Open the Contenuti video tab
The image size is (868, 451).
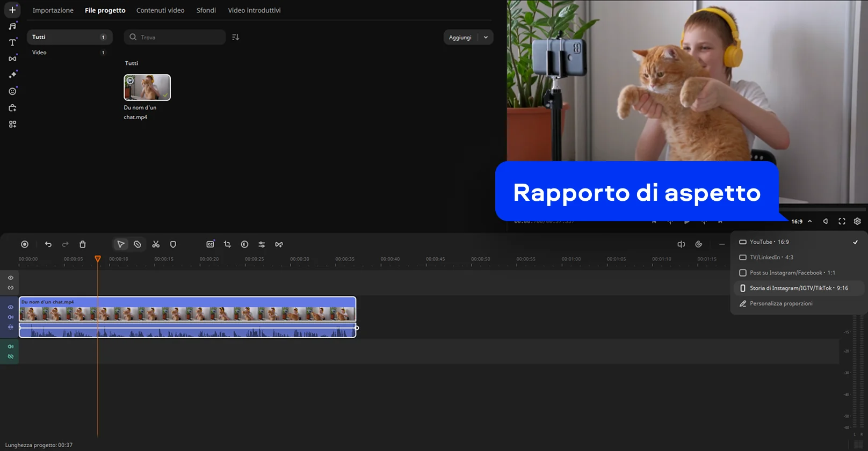(160, 10)
